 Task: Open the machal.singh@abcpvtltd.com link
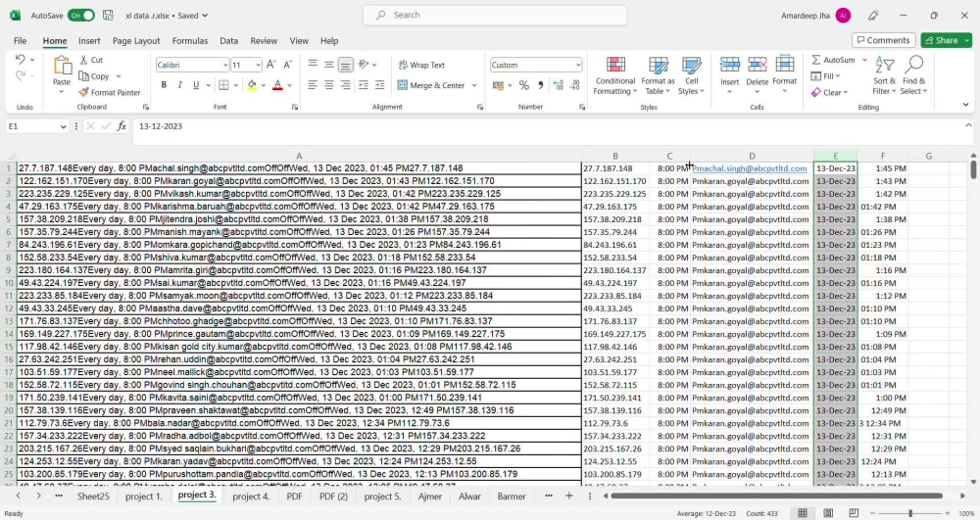[750, 168]
